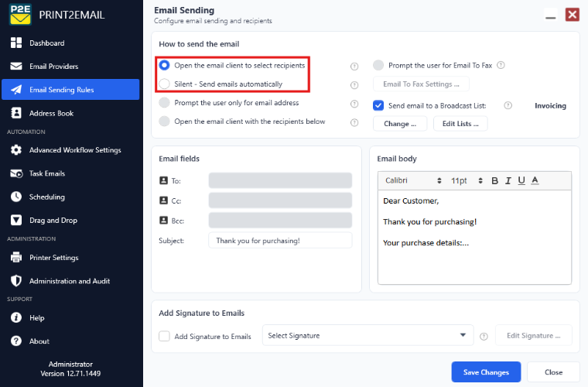
Task: Open the Address Book section
Action: (70, 113)
